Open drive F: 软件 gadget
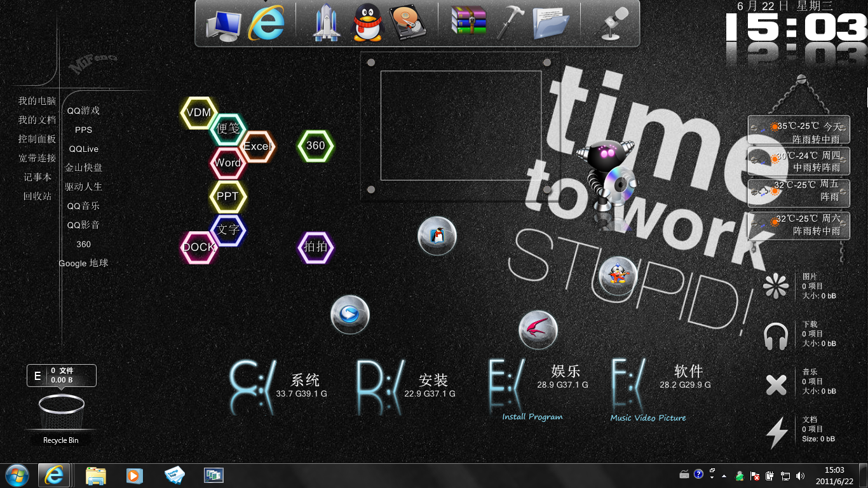Image resolution: width=868 pixels, height=488 pixels. [661, 384]
